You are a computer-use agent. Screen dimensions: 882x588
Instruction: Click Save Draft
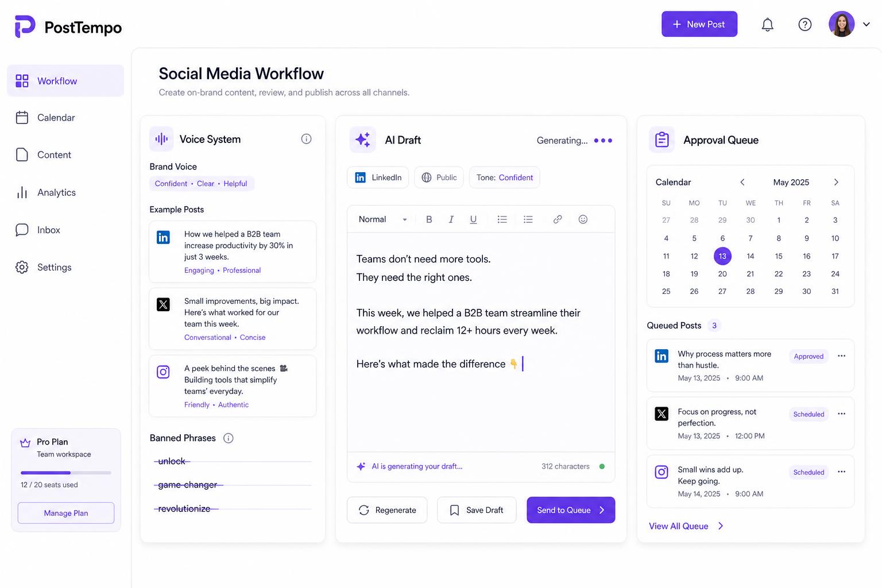coord(477,510)
